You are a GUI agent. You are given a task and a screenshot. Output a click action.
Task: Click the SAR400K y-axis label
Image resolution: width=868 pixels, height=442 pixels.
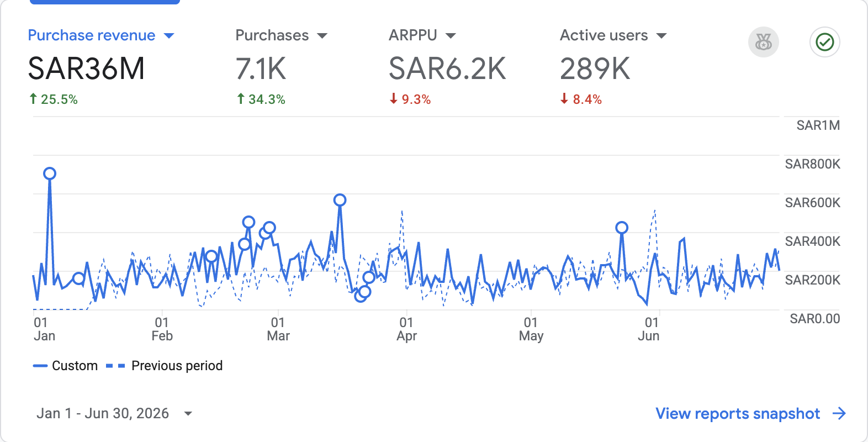[x=812, y=241]
